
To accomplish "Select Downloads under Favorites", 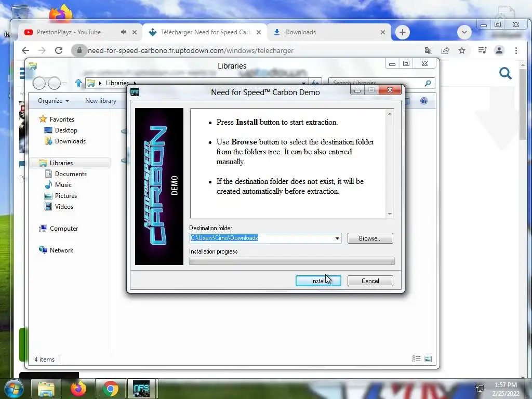I will pos(65,141).
